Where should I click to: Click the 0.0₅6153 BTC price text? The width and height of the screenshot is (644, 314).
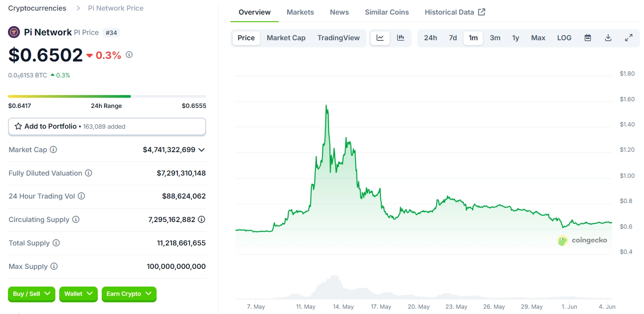tap(27, 75)
